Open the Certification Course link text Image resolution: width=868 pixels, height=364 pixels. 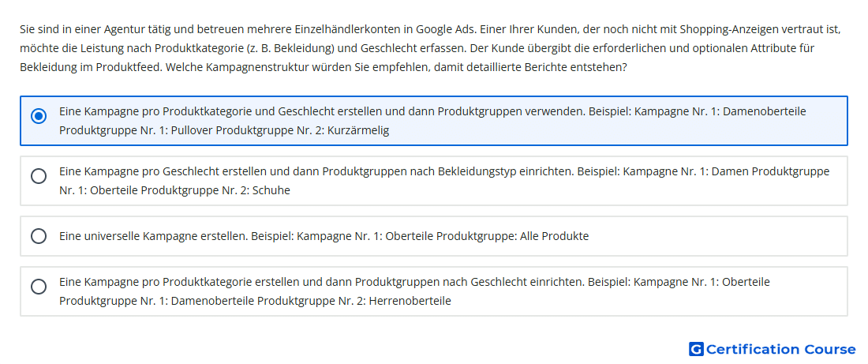780,349
